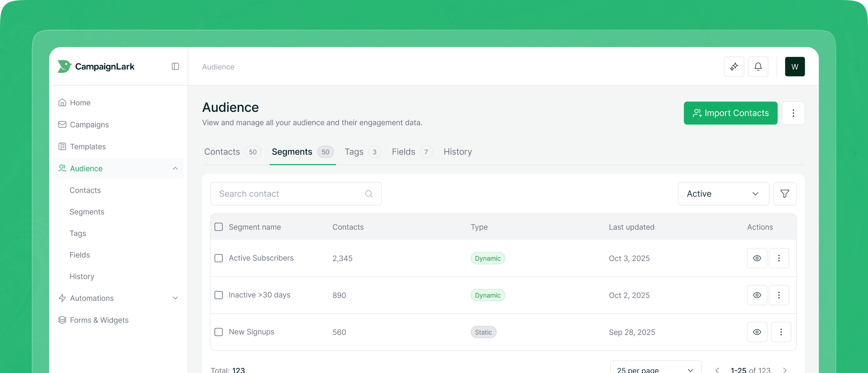868x373 pixels.
Task: Open notifications bell icon
Action: point(758,67)
